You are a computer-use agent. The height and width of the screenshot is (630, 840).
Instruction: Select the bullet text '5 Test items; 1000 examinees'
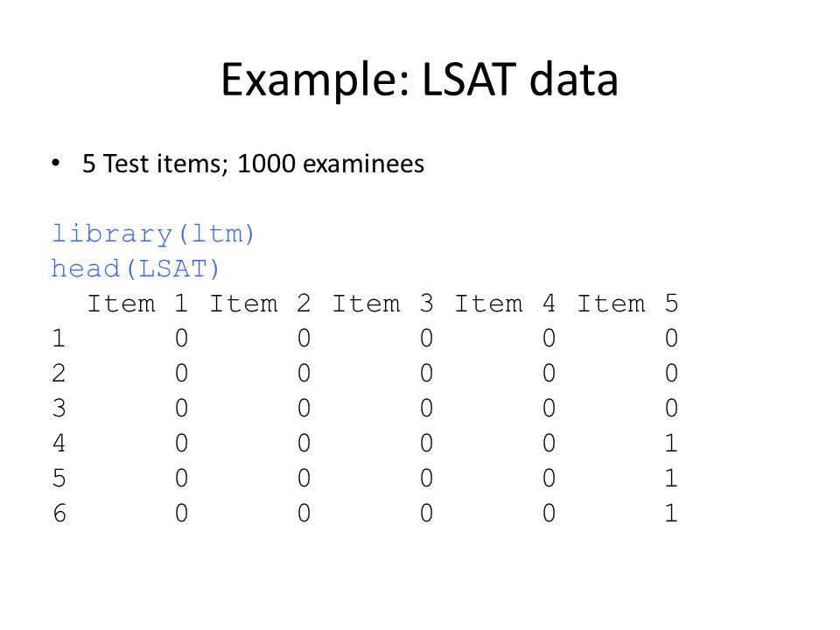coord(253,164)
